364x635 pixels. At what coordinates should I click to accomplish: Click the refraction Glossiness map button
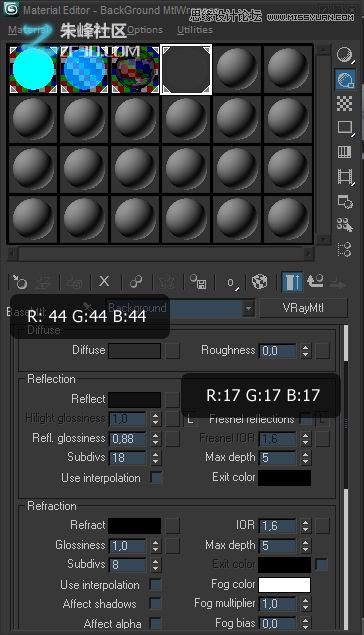click(x=172, y=546)
